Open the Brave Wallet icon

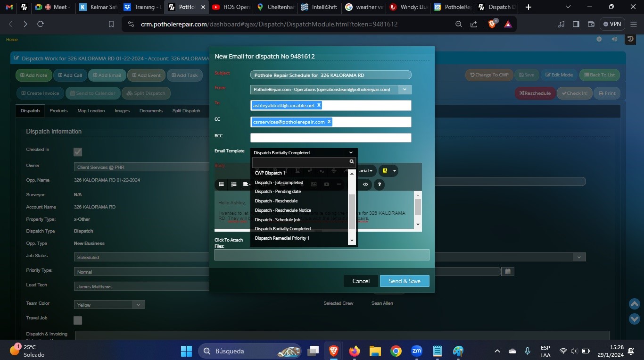tap(591, 24)
